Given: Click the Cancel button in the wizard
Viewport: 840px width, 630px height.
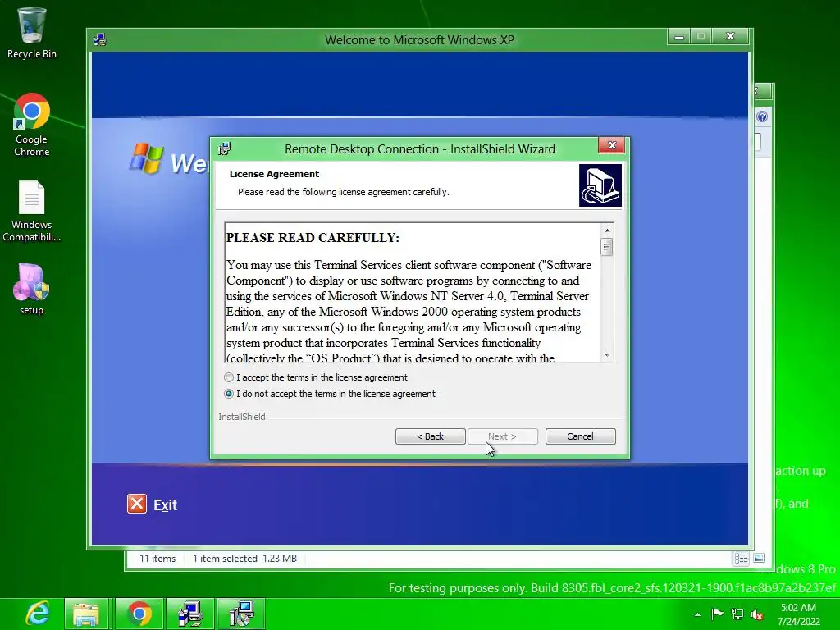Looking at the screenshot, I should tap(580, 436).
